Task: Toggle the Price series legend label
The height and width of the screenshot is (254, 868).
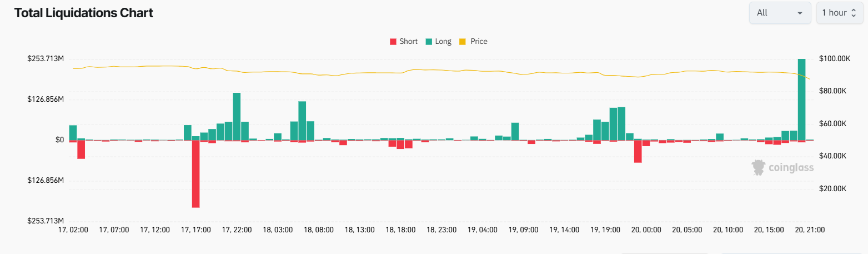Action: 478,42
